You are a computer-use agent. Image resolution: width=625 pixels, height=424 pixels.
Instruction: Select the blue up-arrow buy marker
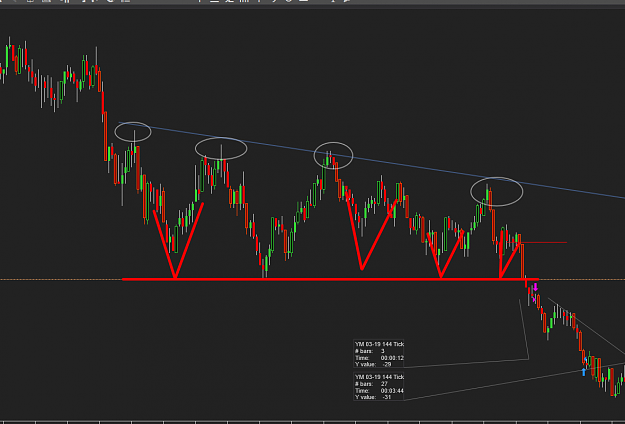(584, 372)
